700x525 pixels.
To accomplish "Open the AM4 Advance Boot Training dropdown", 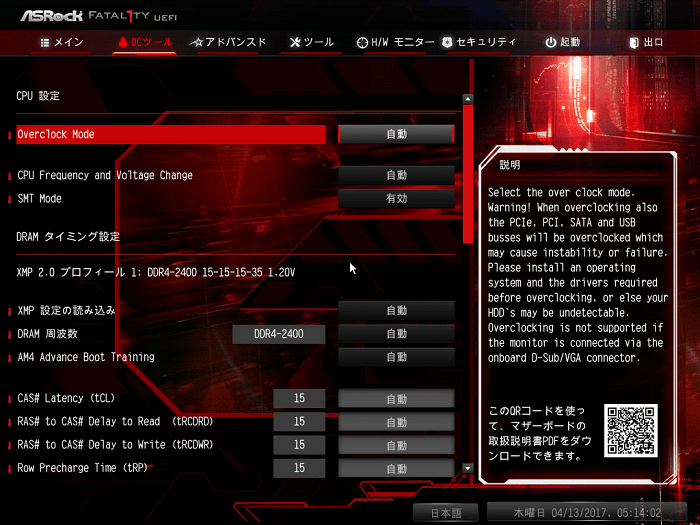I will (x=396, y=357).
